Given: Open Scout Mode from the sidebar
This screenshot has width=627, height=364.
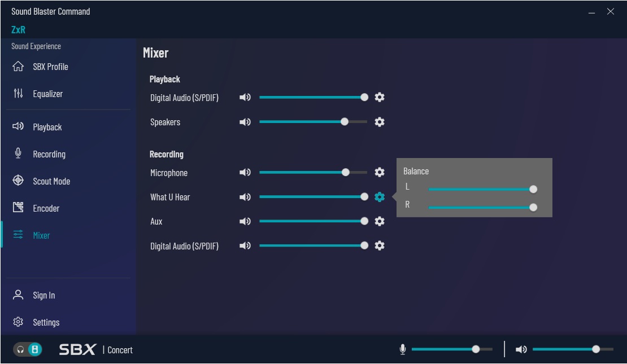Looking at the screenshot, I should [x=51, y=181].
